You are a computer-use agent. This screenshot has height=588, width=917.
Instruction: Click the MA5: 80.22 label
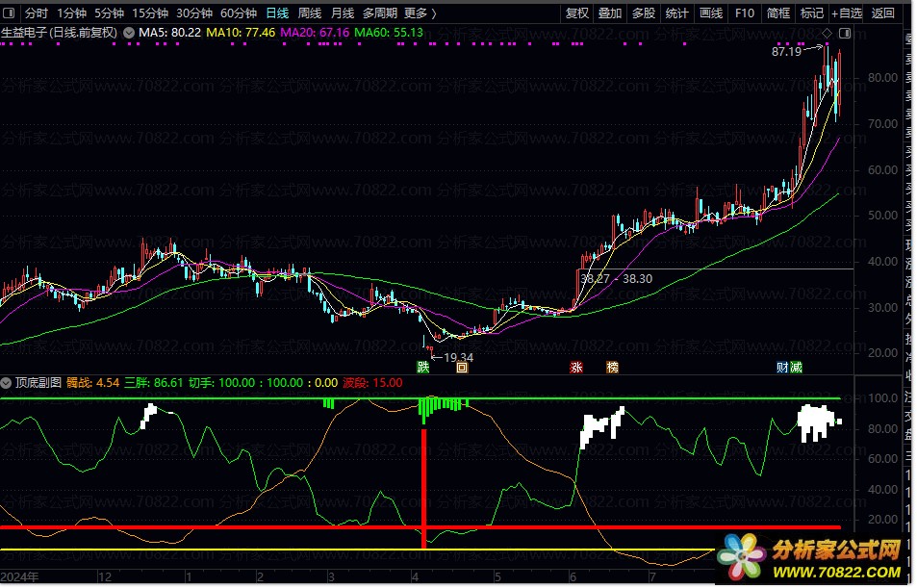pos(169,33)
